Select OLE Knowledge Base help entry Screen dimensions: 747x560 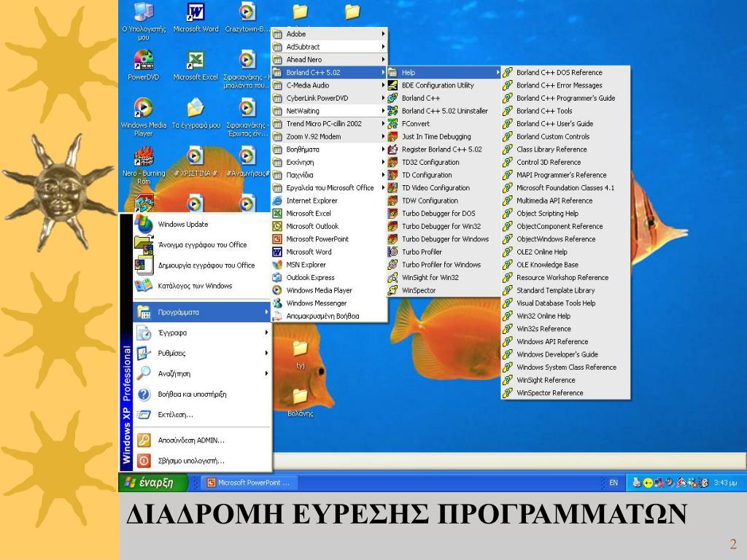click(565, 265)
